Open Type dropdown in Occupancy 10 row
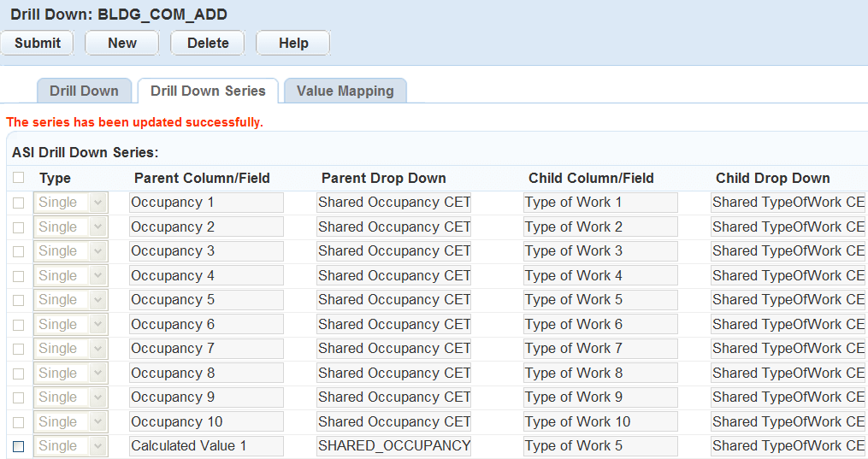Image resolution: width=868 pixels, height=459 pixels. 71,422
